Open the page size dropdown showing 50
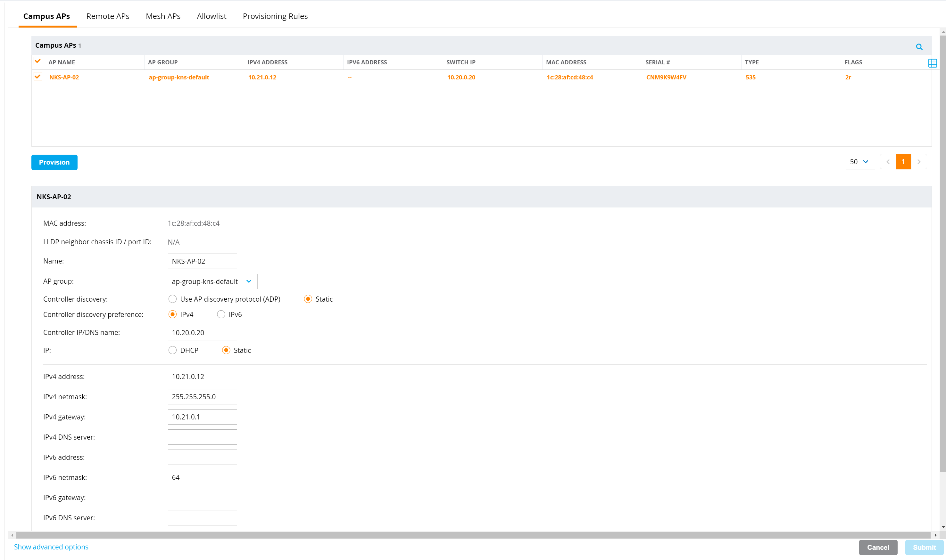This screenshot has width=946, height=560. click(860, 161)
